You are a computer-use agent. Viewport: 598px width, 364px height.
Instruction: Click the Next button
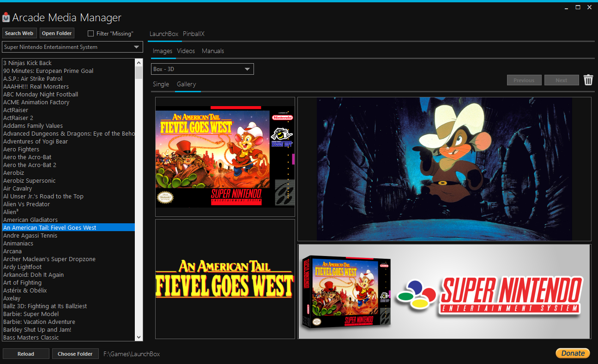click(x=562, y=80)
